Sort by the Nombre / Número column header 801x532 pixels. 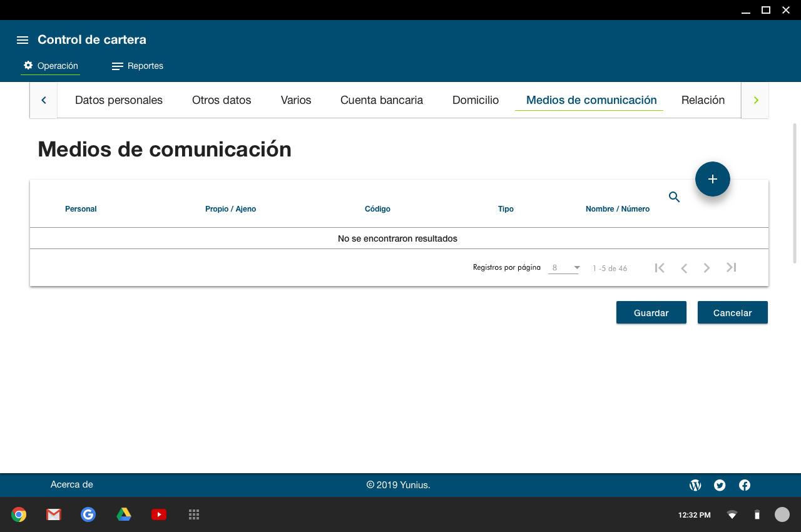point(617,209)
